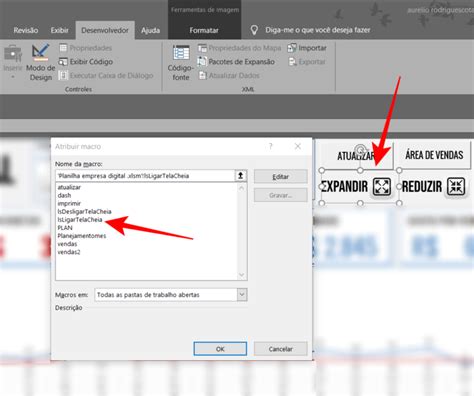Viewport: 474px width, 396px height.
Task: Select the lsLigarTelaCheia macro
Action: (80, 220)
